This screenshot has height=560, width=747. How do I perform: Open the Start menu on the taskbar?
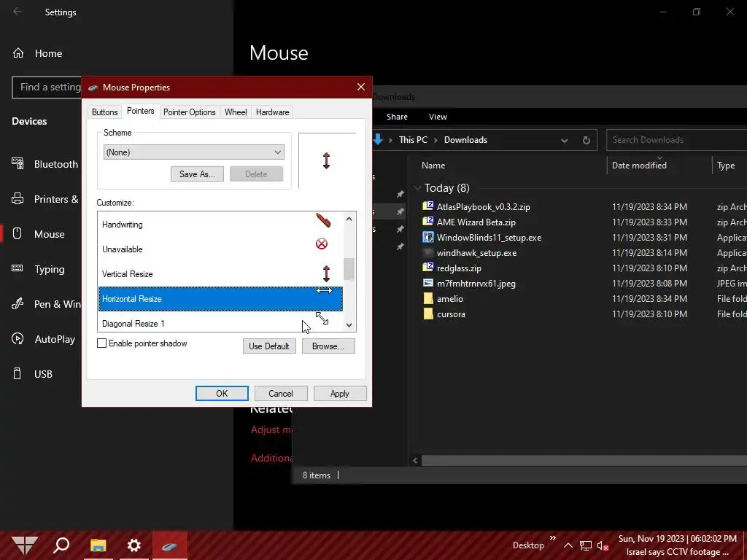click(24, 545)
